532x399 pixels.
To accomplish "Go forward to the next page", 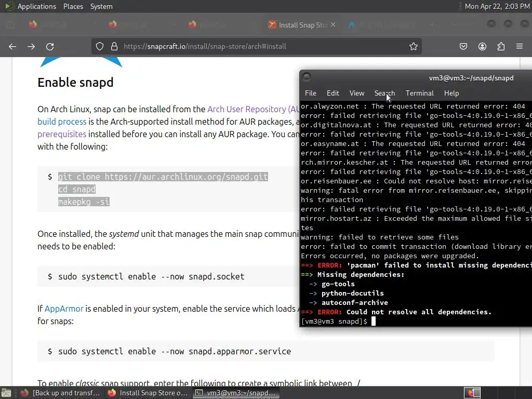I will pos(31,46).
